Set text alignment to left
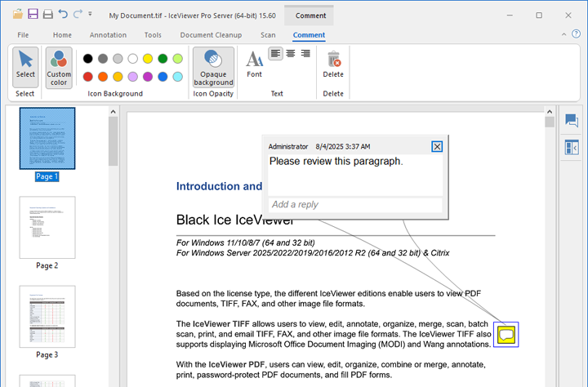The width and height of the screenshot is (588, 387). click(x=276, y=54)
